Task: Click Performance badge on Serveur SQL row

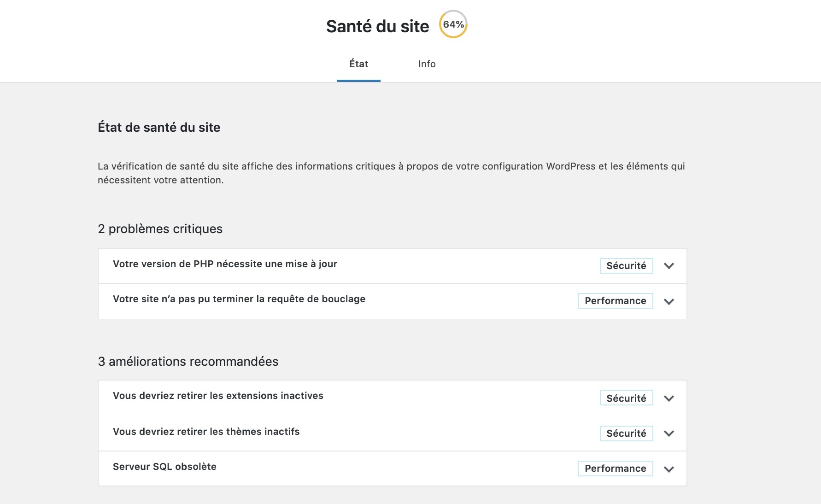Action: click(615, 469)
